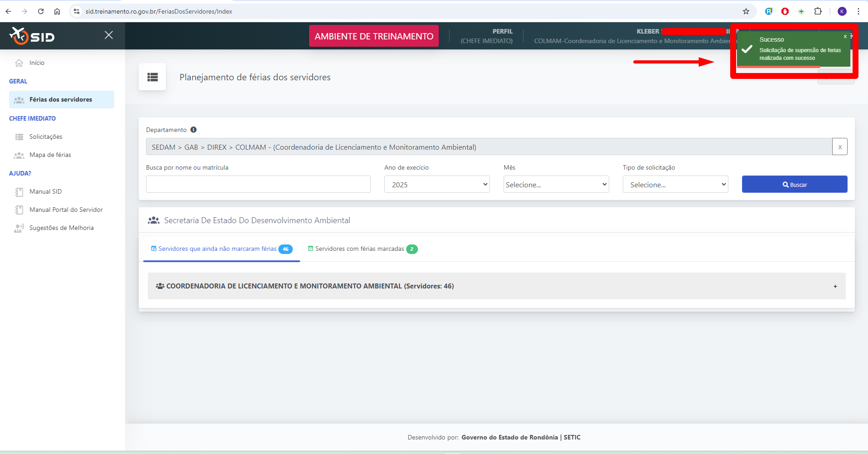Focus the Busca por nome ou matrícula field

point(258,184)
